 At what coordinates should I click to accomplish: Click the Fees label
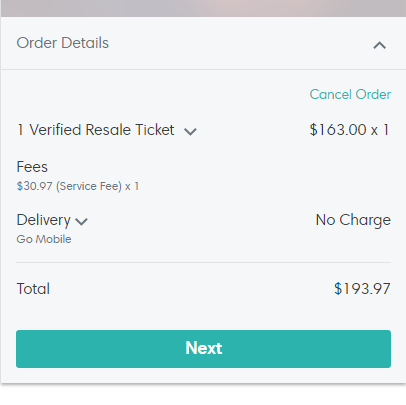32,167
